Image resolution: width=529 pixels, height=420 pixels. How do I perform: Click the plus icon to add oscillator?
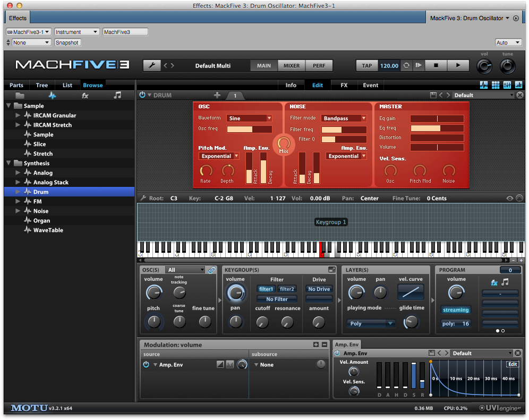[217, 95]
